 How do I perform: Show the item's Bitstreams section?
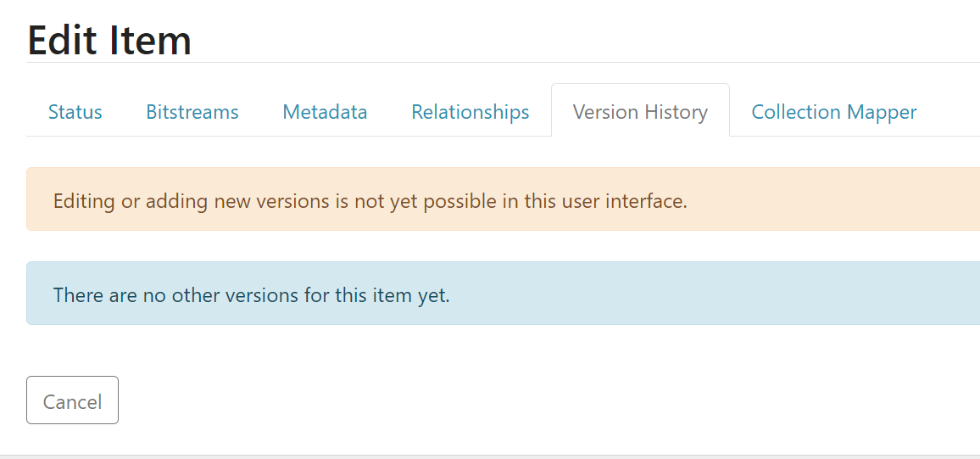coord(192,112)
